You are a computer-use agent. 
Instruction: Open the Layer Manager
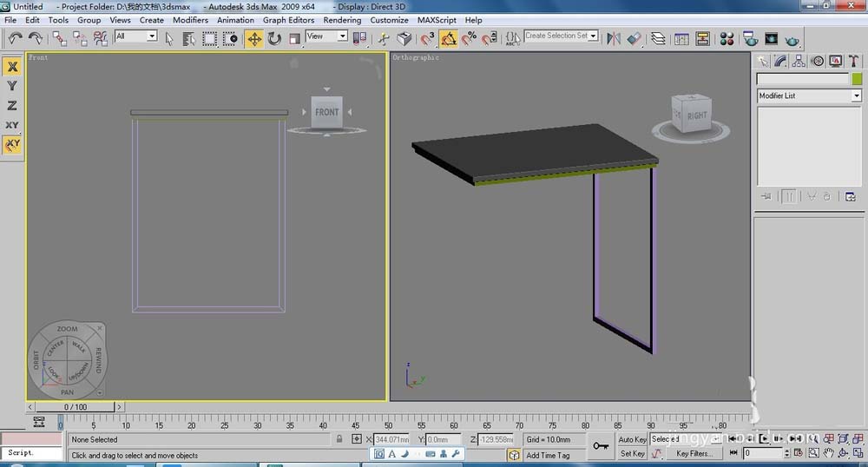point(659,38)
